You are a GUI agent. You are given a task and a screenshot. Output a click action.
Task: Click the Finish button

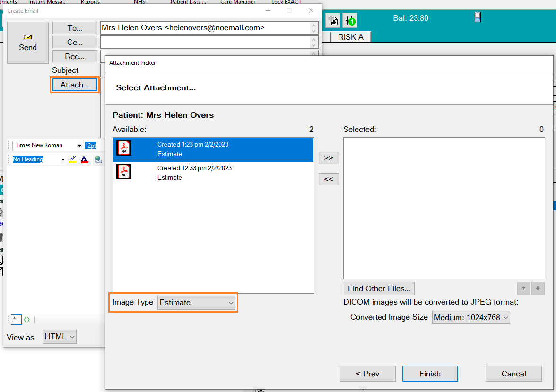coord(430,374)
